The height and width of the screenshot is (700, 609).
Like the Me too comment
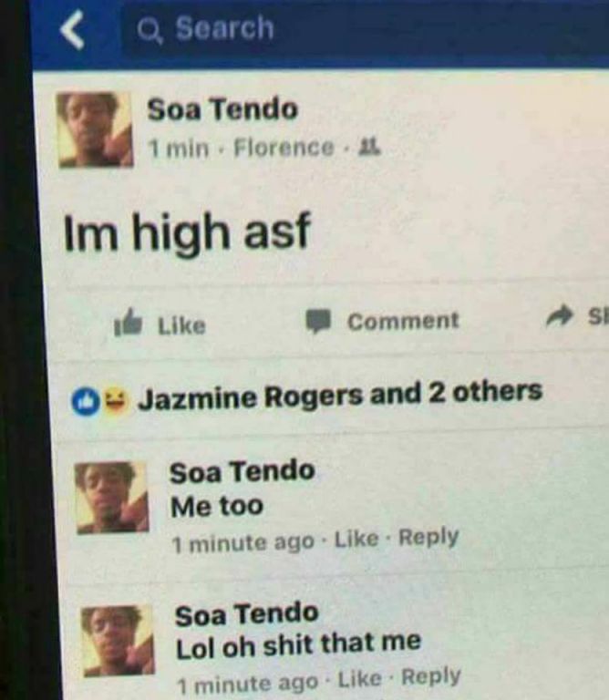click(356, 539)
